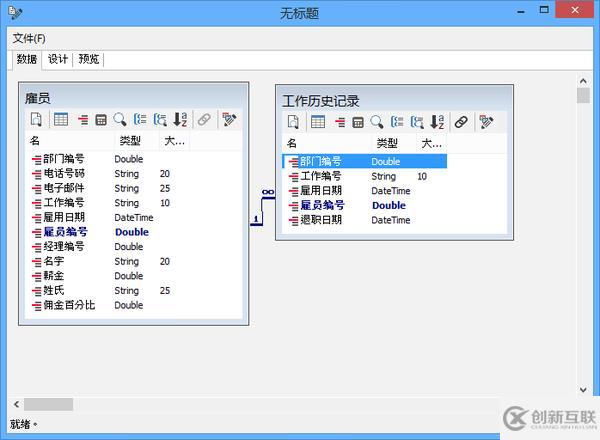Switch to the 预览 tab
The width and height of the screenshot is (600, 440).
[x=89, y=59]
